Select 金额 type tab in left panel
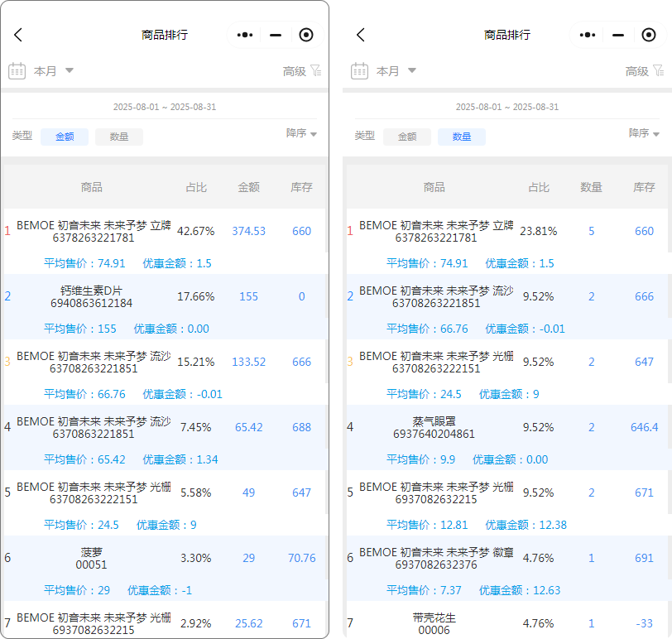This screenshot has height=639, width=672. pos(65,137)
